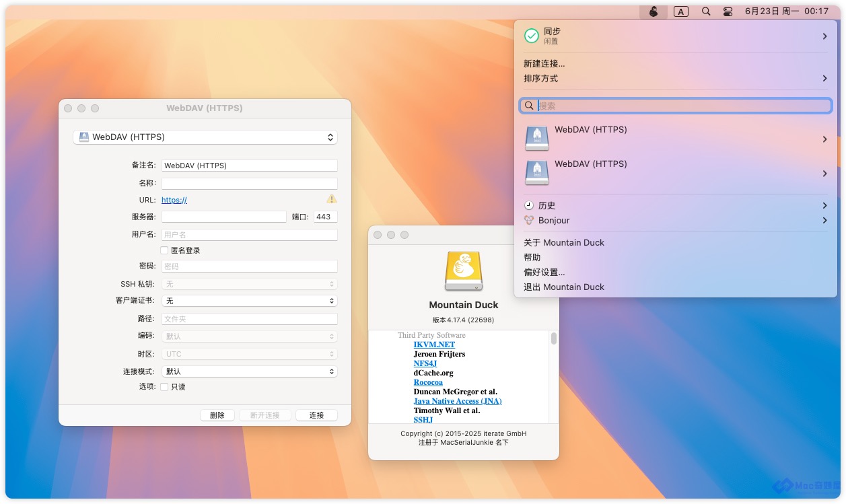
Task: Open the https:// URL link
Action: point(174,200)
